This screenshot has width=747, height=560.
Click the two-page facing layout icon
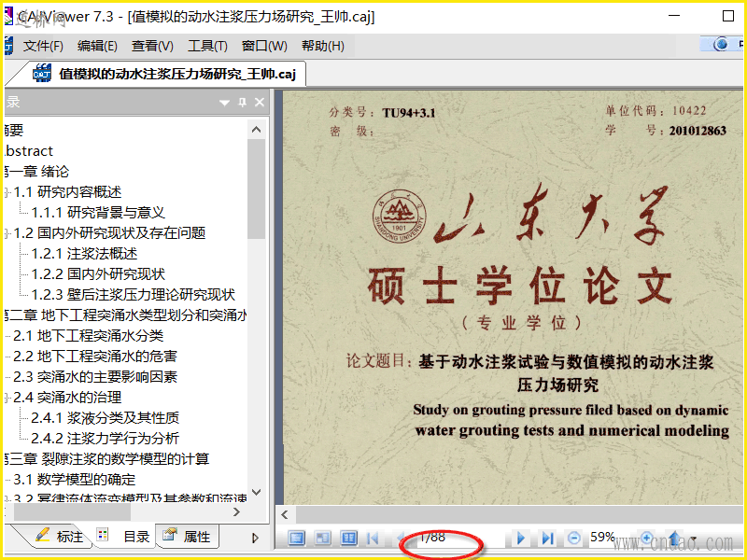(348, 539)
